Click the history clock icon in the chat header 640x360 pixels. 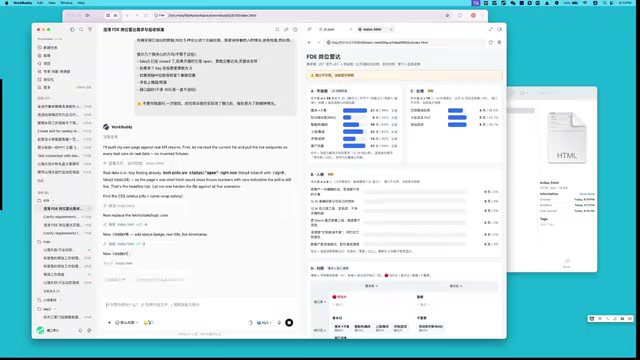pos(295,29)
